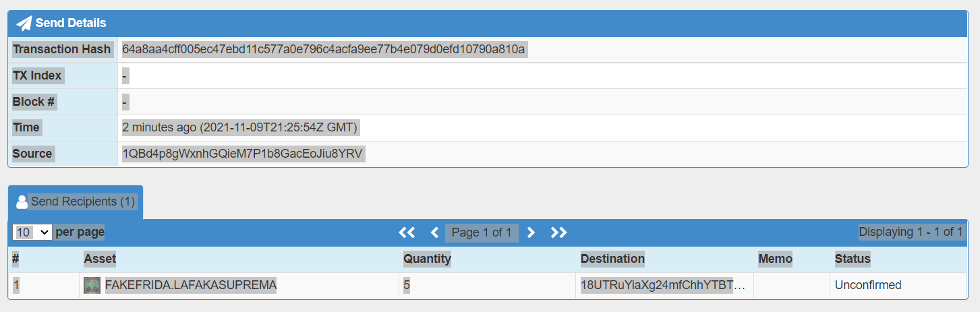The width and height of the screenshot is (980, 312).
Task: Open the transaction hash link
Action: (x=324, y=49)
